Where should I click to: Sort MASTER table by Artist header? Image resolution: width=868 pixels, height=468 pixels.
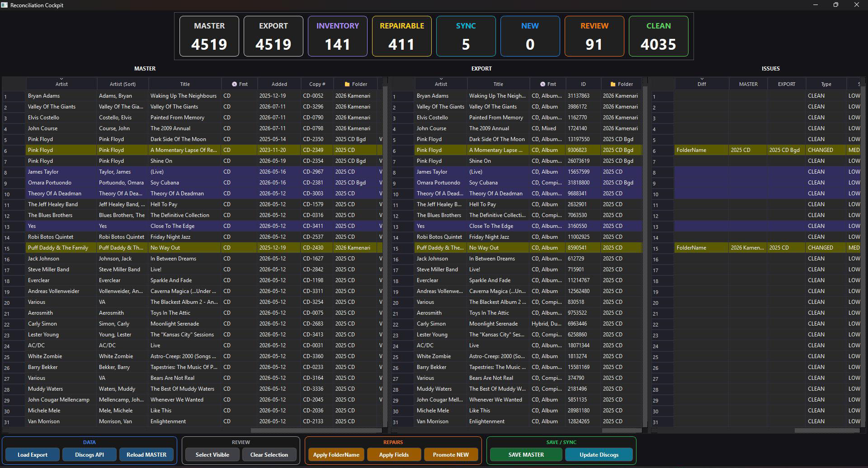point(61,84)
